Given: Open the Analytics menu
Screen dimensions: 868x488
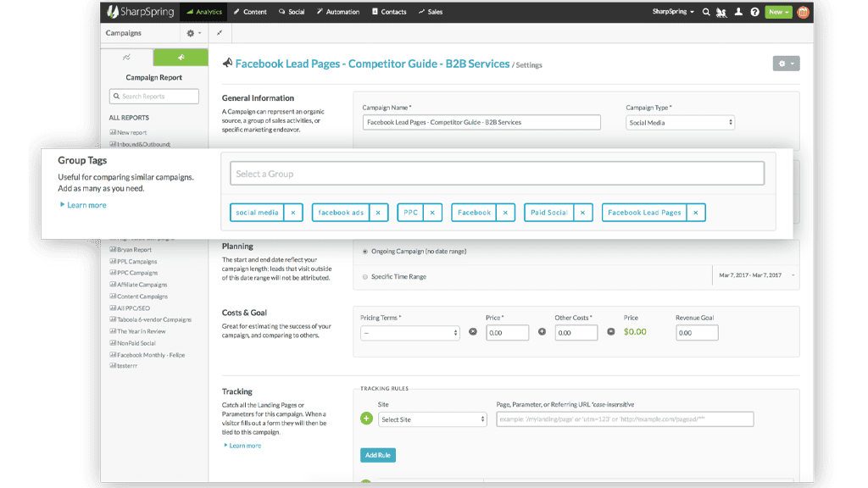Looking at the screenshot, I should [203, 12].
